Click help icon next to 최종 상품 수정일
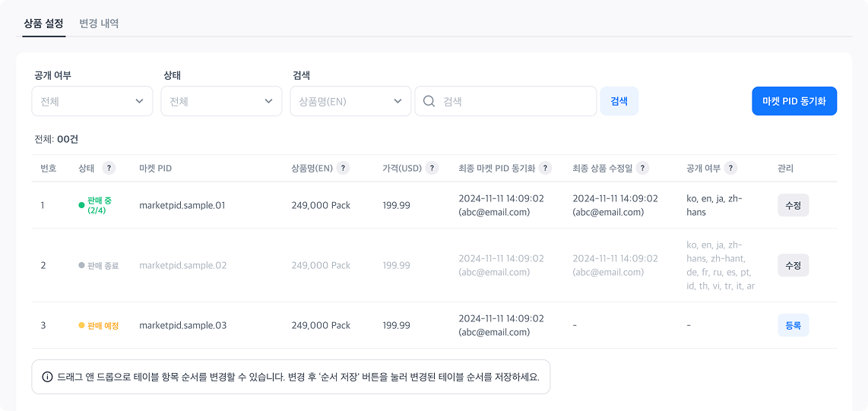The height and width of the screenshot is (411, 868). pyautogui.click(x=642, y=168)
